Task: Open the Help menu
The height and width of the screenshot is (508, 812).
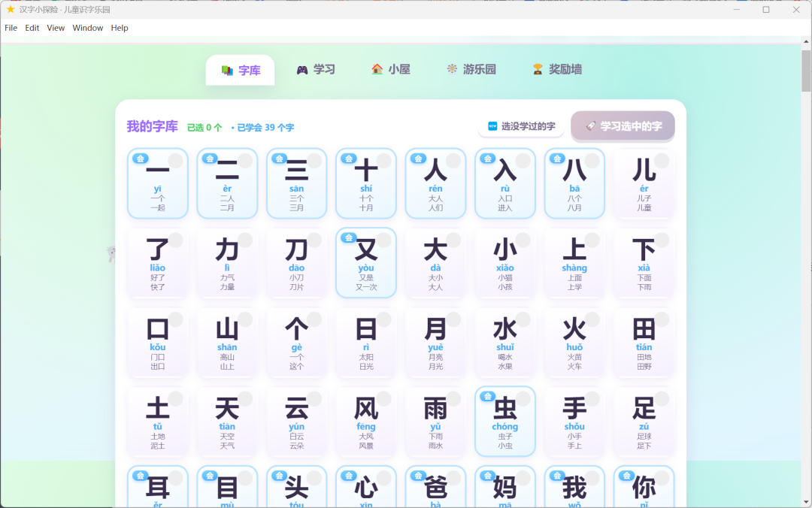Action: tap(119, 28)
